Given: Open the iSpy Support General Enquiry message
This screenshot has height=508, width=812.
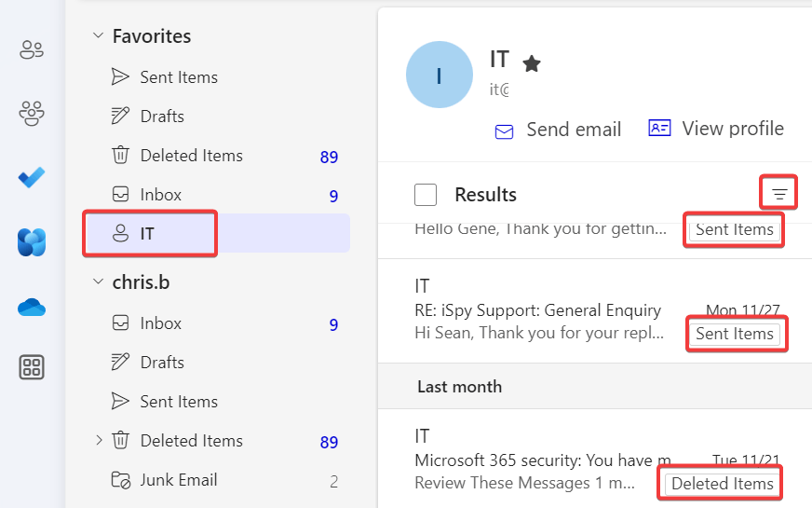Looking at the screenshot, I should 537,310.
